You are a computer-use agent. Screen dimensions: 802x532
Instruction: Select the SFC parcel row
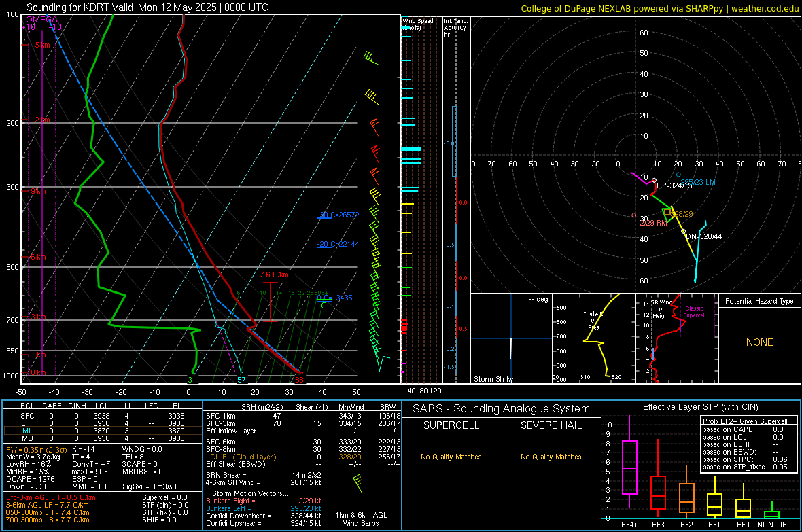103,416
